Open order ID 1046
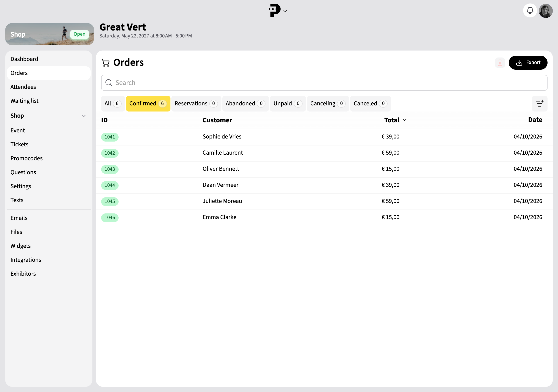This screenshot has height=392, width=558. (x=110, y=218)
